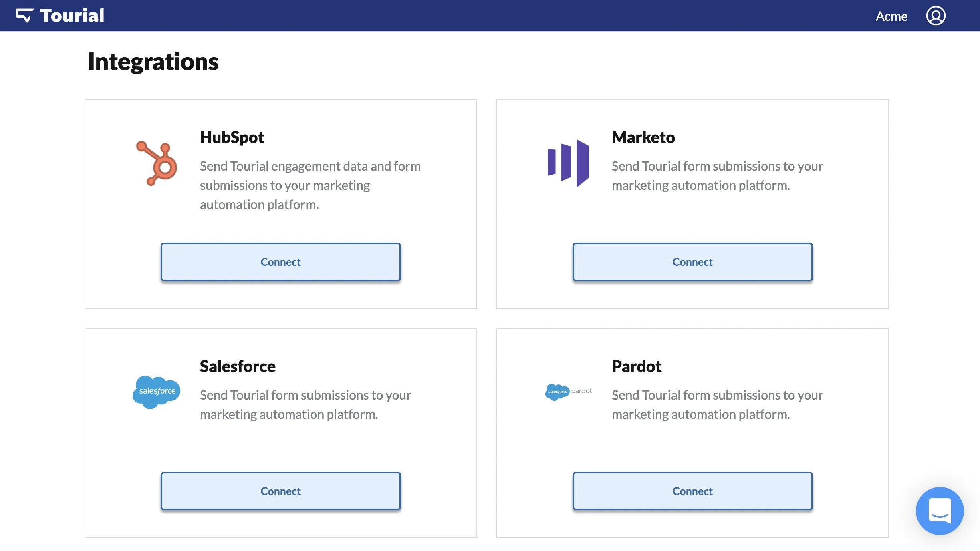The height and width of the screenshot is (551, 980).
Task: Open the chat support bubble
Action: [x=940, y=511]
